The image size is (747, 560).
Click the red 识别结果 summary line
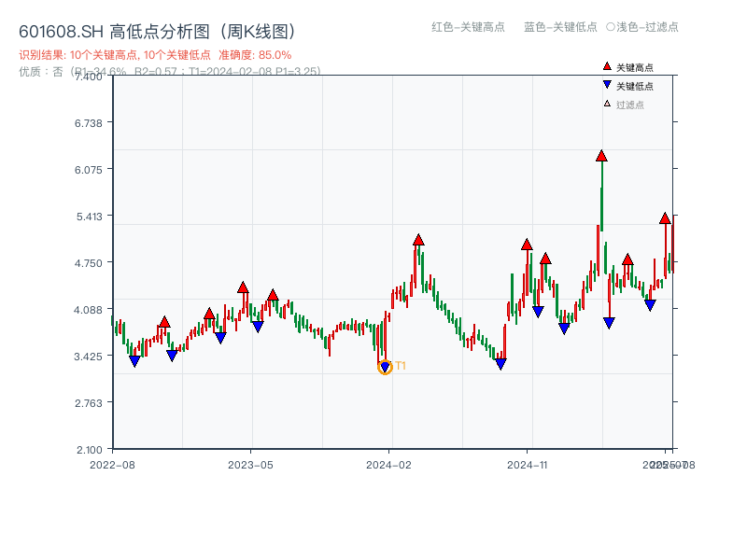click(x=155, y=55)
